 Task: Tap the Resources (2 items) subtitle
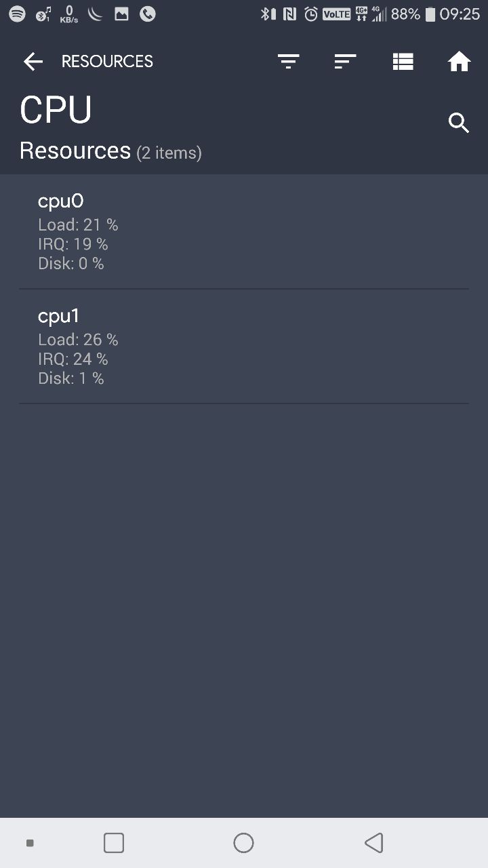110,151
